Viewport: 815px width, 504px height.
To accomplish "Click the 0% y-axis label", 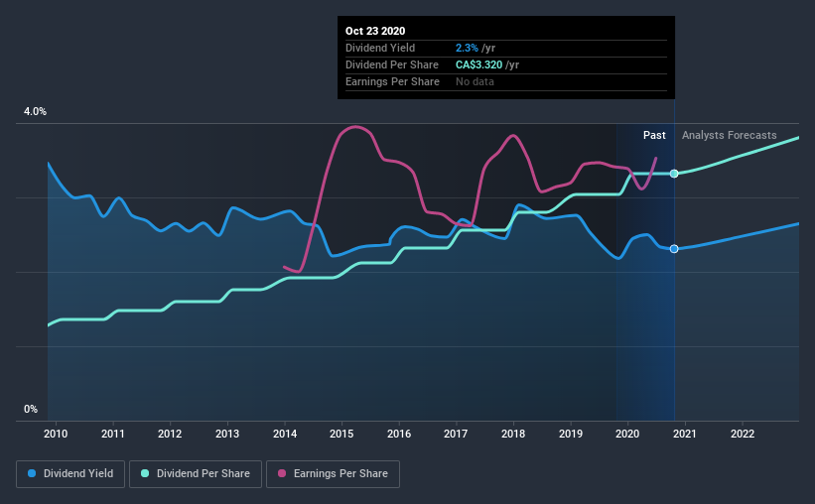I will tap(31, 409).
